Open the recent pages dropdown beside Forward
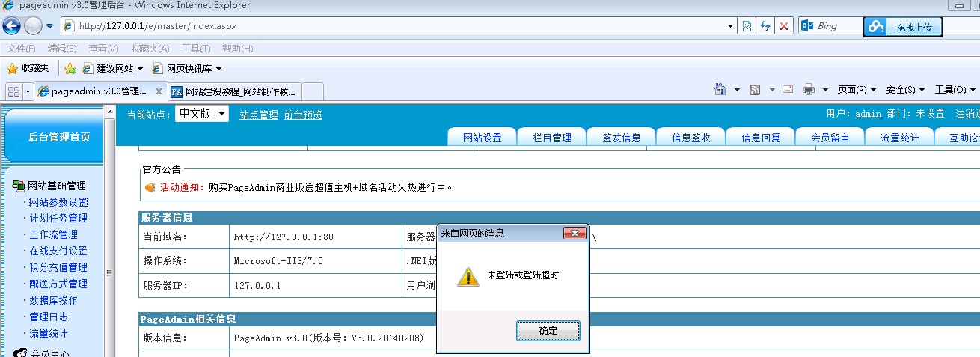This screenshot has width=980, height=357. point(50,26)
